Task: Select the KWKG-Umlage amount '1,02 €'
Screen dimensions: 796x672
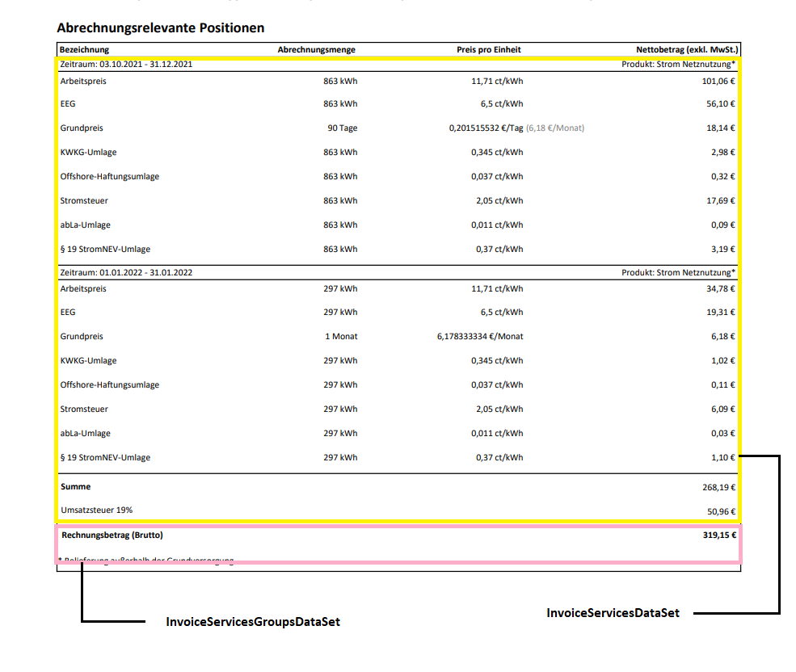Action: [723, 361]
